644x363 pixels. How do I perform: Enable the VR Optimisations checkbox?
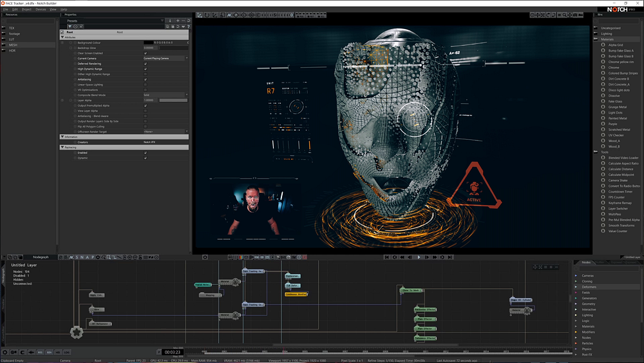(146, 90)
